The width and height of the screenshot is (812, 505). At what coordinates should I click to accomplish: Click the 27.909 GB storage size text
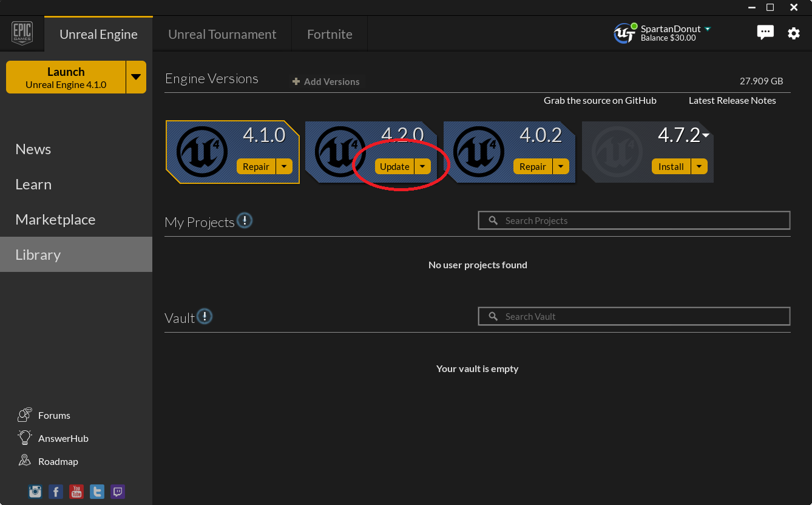pos(761,81)
